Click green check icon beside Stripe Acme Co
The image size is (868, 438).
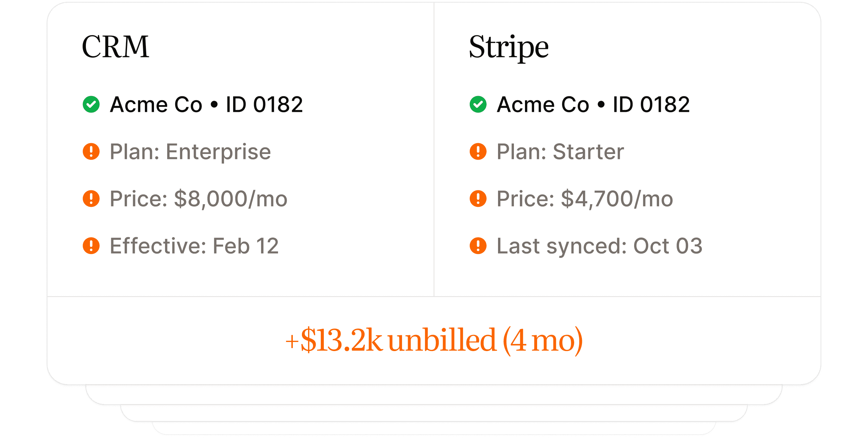(478, 104)
